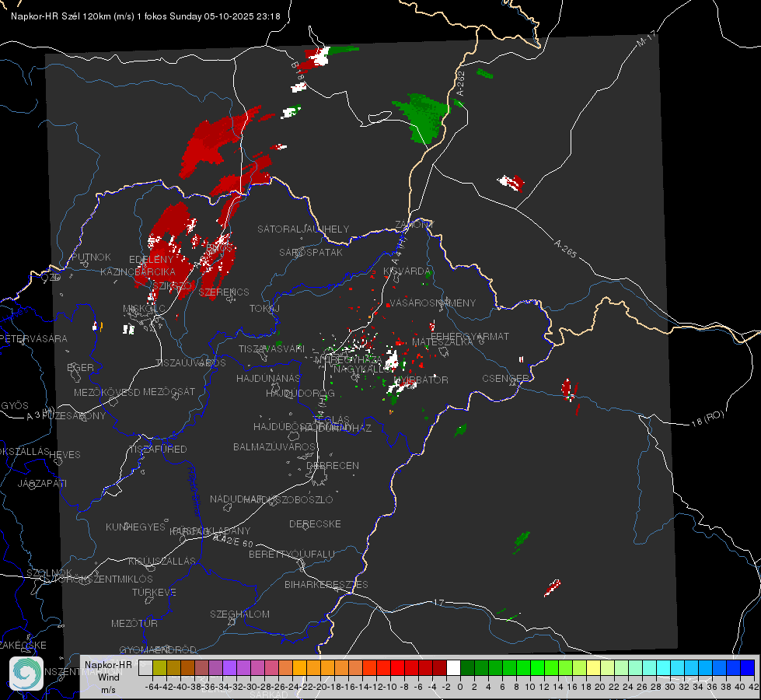Pick the white swatch in wind legend

coord(453,668)
